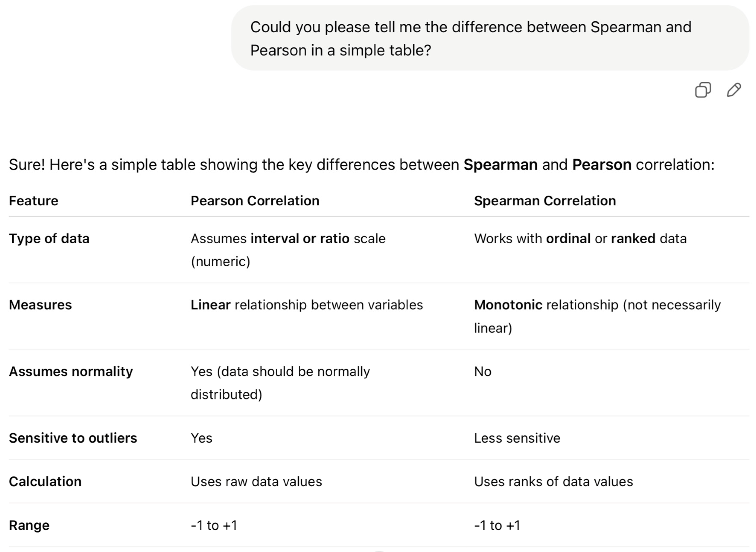Click the edit message pencil icon
The height and width of the screenshot is (552, 756).
[x=734, y=90]
